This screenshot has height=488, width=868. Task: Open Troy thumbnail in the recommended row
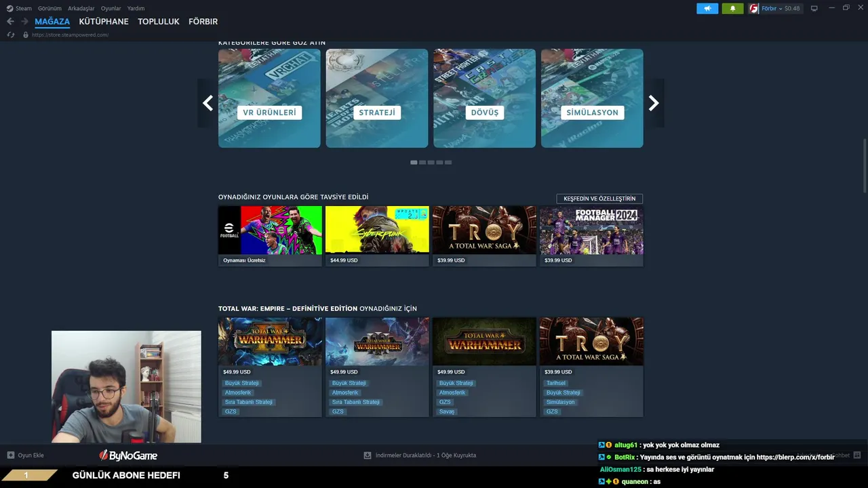pyautogui.click(x=484, y=230)
